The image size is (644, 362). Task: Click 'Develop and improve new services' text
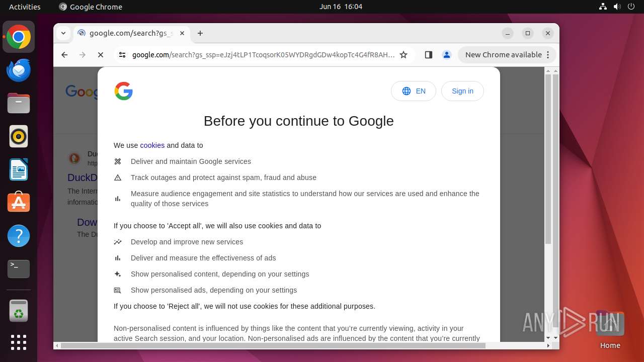coord(187,242)
